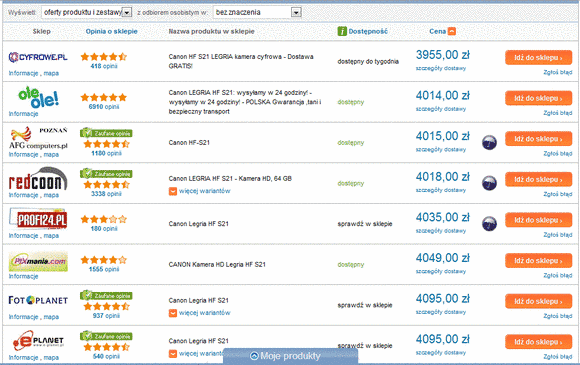The height and width of the screenshot is (365, 580).
Task: Open the Pixmania.com logo
Action: (38, 261)
